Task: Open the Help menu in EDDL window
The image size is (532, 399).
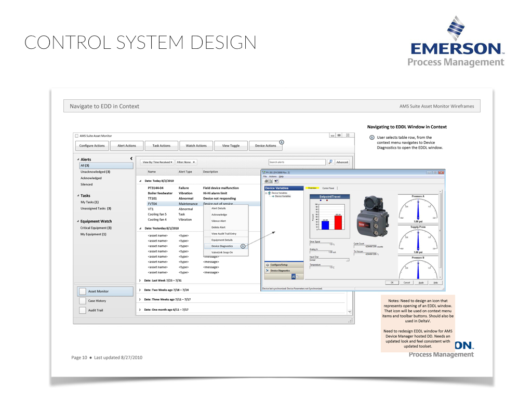Action: click(281, 177)
